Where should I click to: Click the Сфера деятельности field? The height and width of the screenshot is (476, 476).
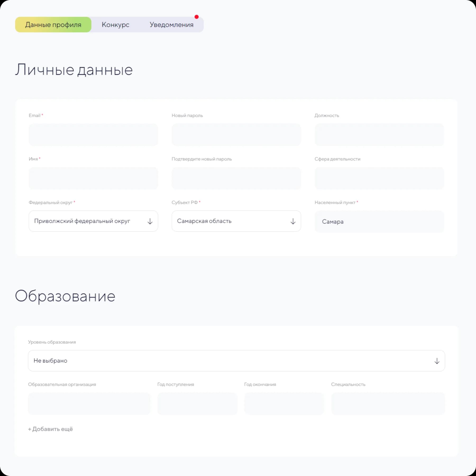pyautogui.click(x=379, y=178)
